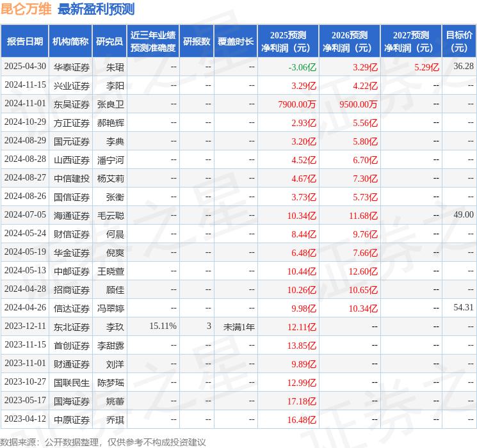
Task: Click the 2026预测净利润 column header
Action: tap(350, 42)
